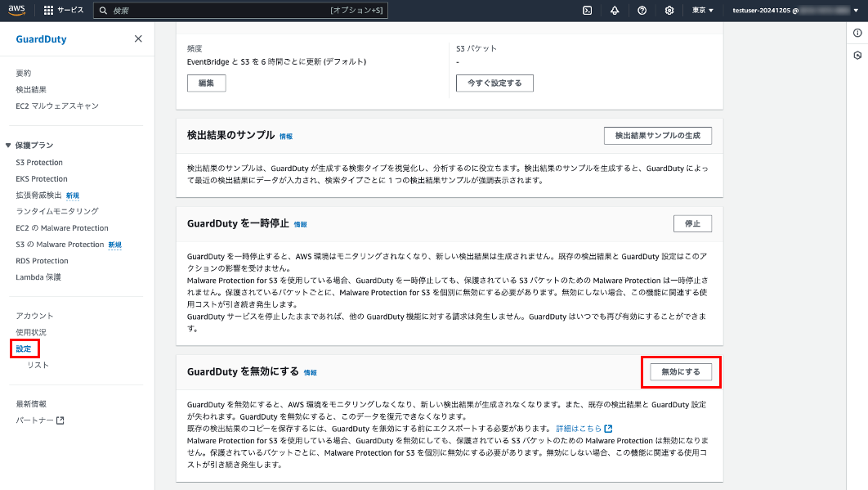Open Lambda 保護 page

[38, 277]
